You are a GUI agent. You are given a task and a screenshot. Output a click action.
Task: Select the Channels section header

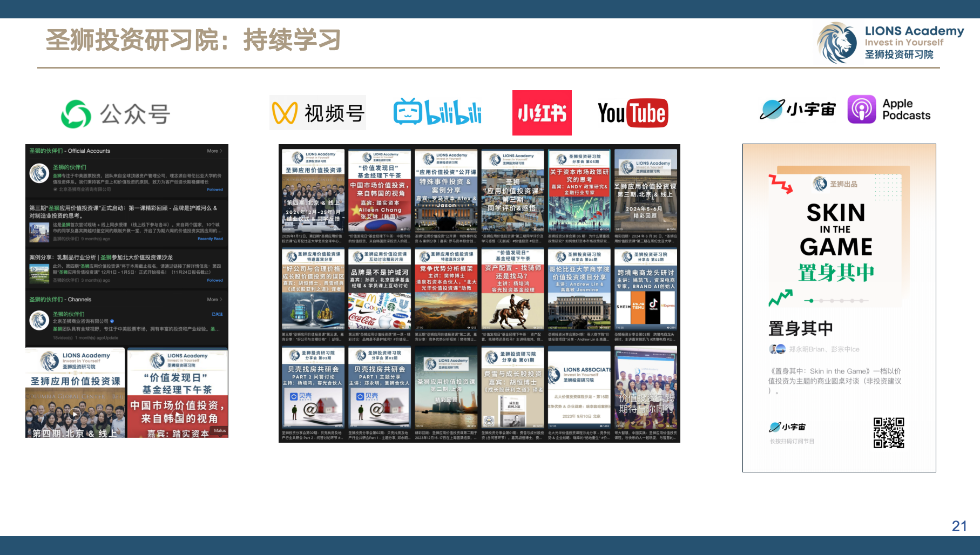pyautogui.click(x=60, y=300)
